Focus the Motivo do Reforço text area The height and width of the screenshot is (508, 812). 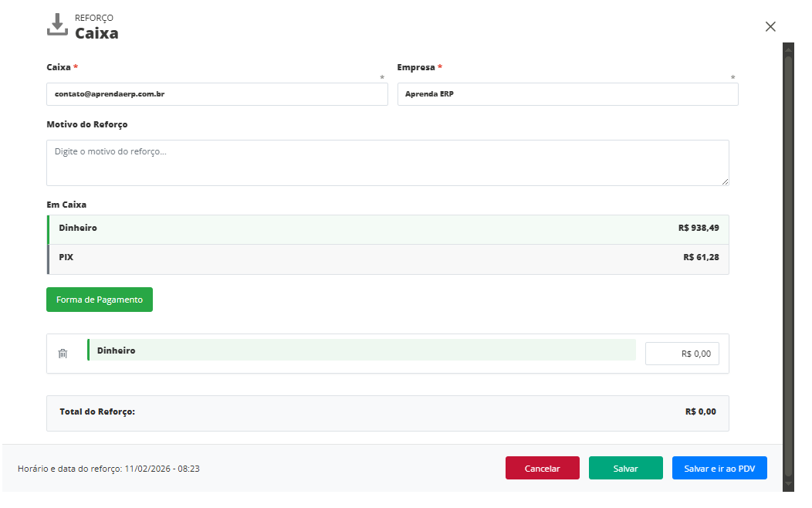pyautogui.click(x=387, y=163)
